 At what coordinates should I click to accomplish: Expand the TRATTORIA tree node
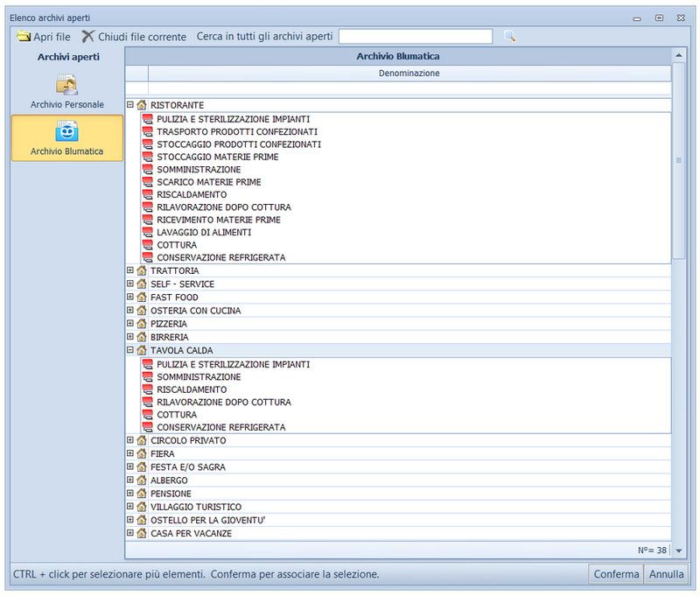130,270
